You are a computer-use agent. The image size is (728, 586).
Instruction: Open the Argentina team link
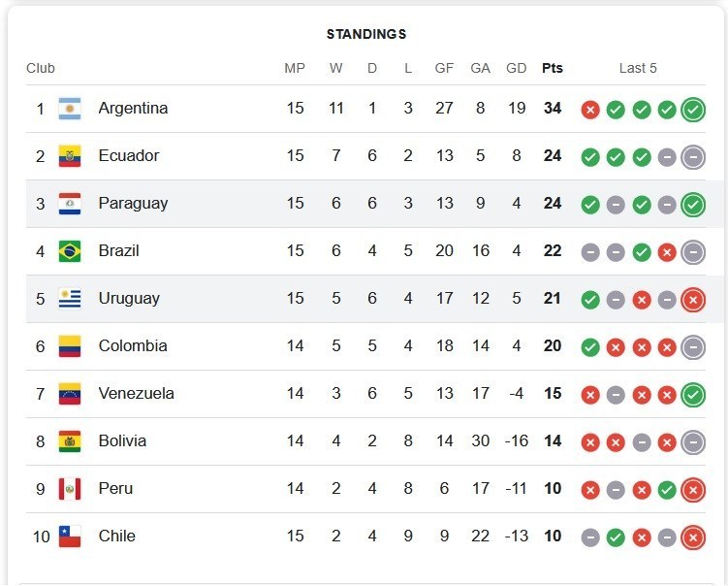point(133,109)
